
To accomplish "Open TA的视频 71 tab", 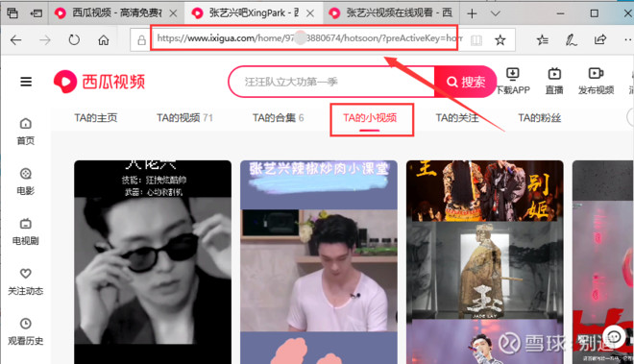I will 184,118.
